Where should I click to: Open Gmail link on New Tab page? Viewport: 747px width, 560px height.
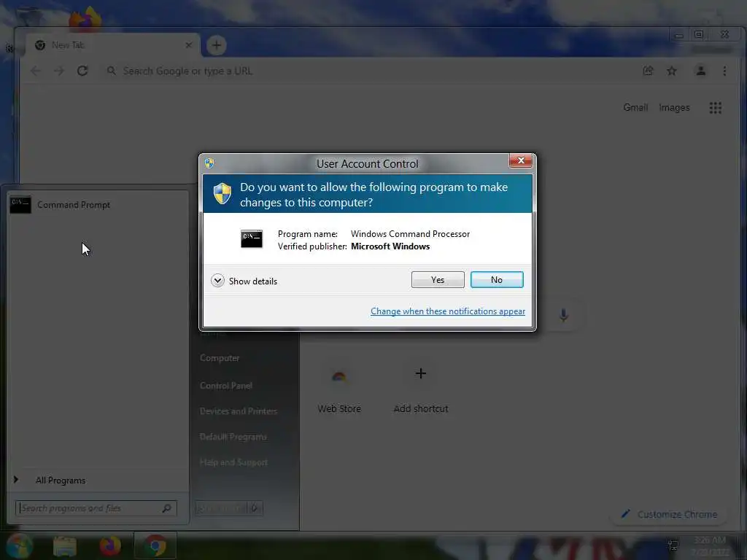coord(635,108)
